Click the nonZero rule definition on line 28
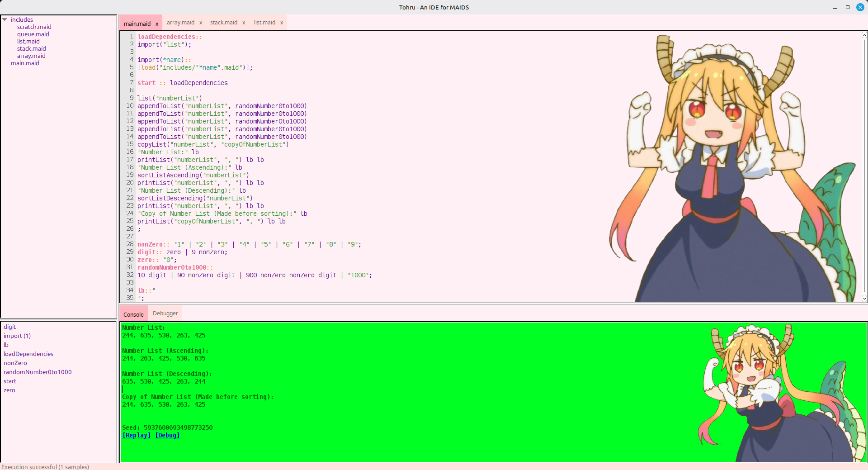Screen dimensions: 868x470 [x=250, y=244]
